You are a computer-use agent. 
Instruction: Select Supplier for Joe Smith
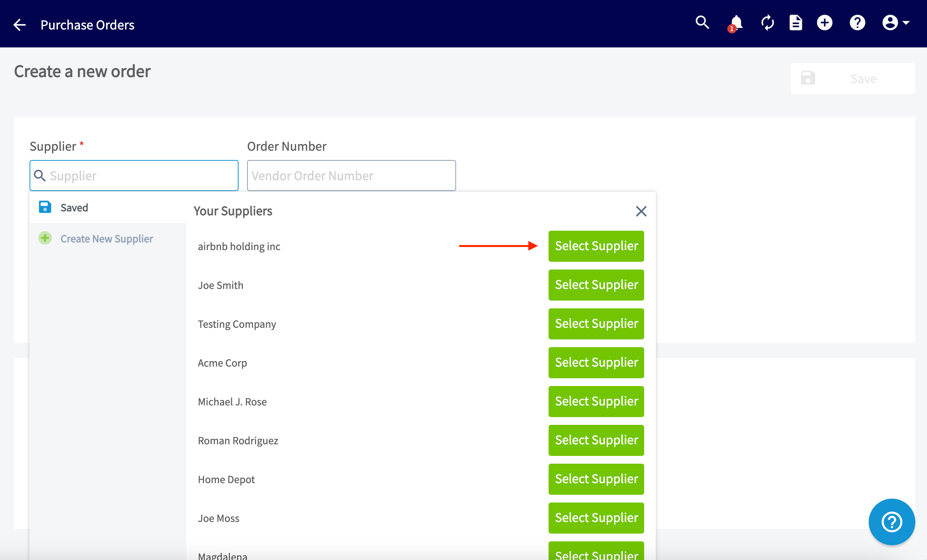pos(596,285)
